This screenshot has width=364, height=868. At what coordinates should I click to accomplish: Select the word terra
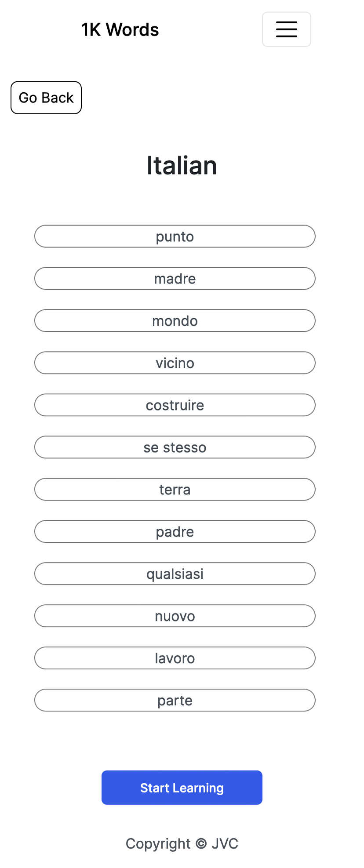pos(175,489)
